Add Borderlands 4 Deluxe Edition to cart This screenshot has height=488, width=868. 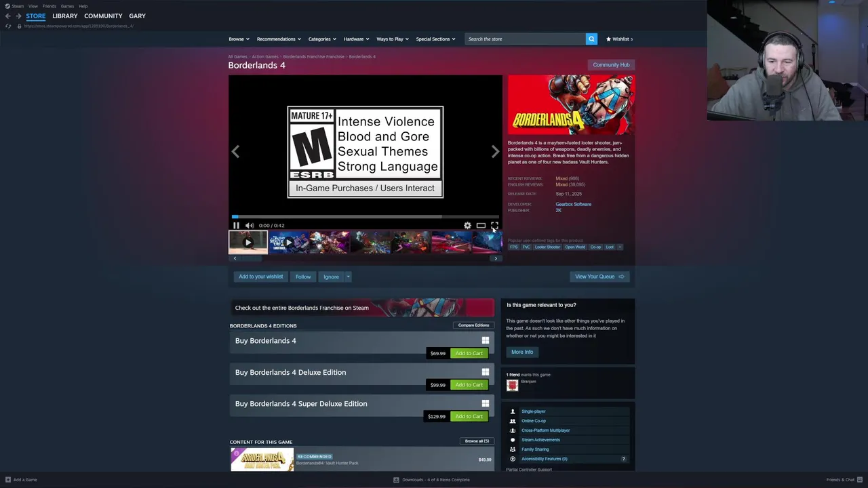[x=469, y=385]
